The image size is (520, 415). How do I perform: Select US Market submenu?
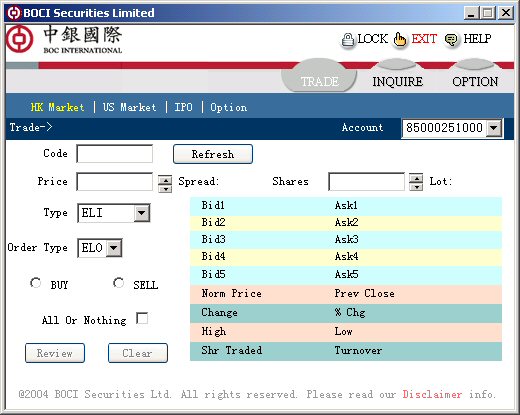pos(129,107)
